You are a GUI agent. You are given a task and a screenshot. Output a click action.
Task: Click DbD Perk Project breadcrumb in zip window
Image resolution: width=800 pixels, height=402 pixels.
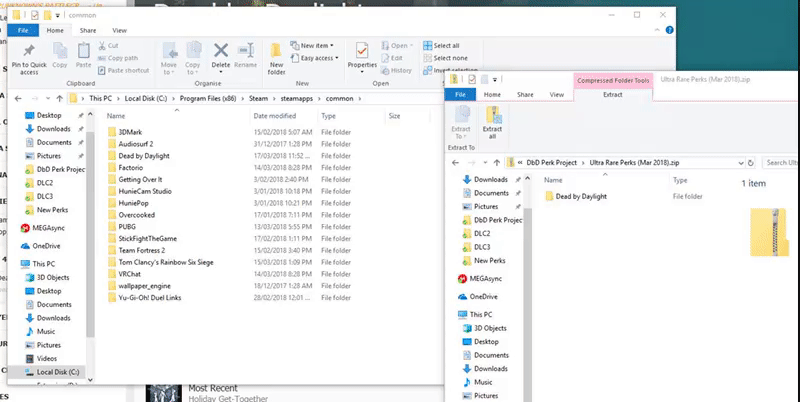tap(551, 163)
